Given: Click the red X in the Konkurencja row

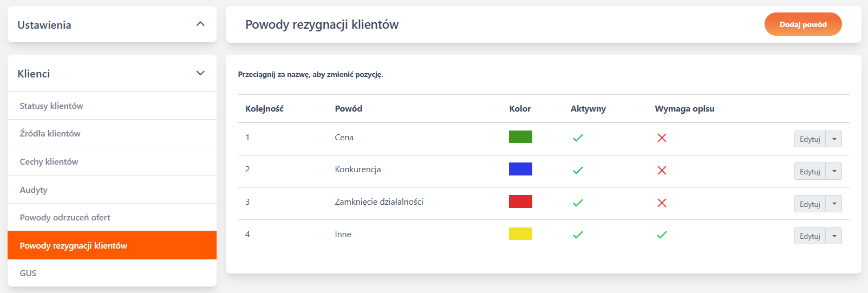Looking at the screenshot, I should point(662,170).
